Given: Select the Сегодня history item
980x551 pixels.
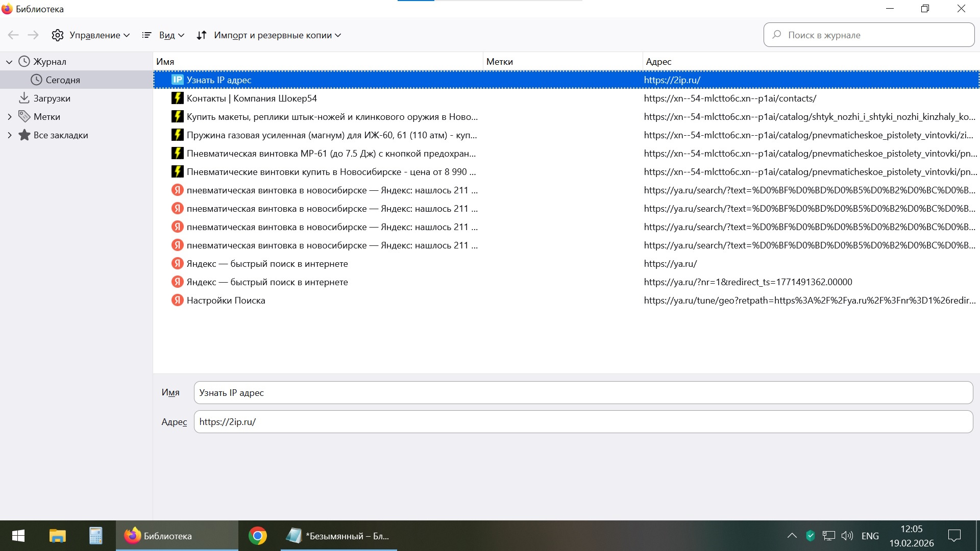Looking at the screenshot, I should pos(62,80).
